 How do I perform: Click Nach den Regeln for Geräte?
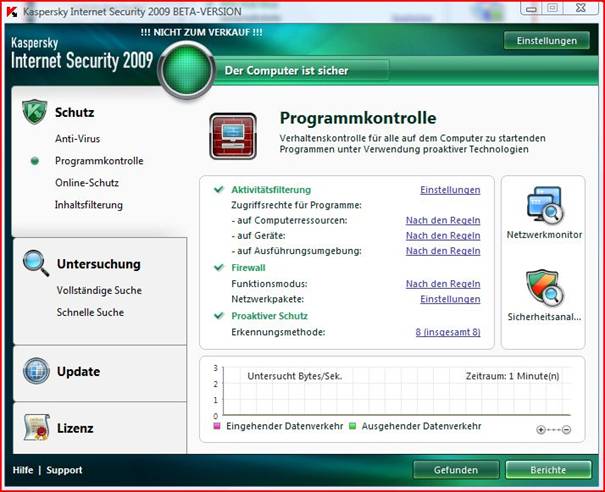tap(443, 235)
